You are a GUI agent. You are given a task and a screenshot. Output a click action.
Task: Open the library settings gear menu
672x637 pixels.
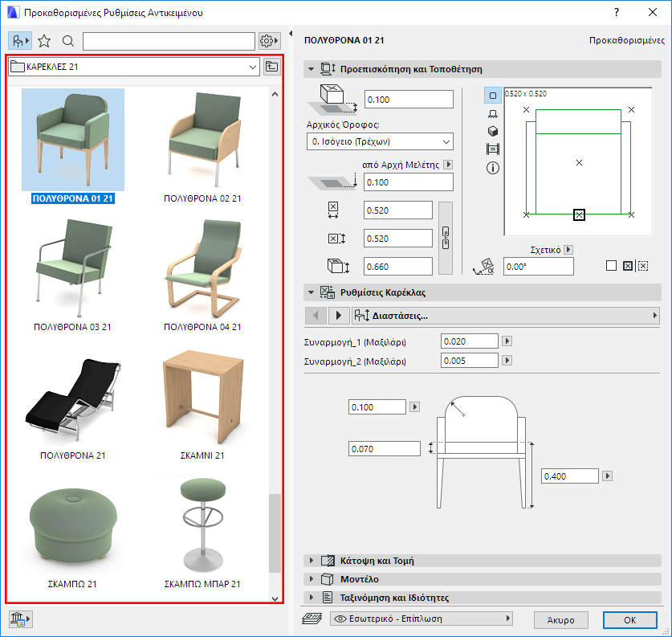269,41
